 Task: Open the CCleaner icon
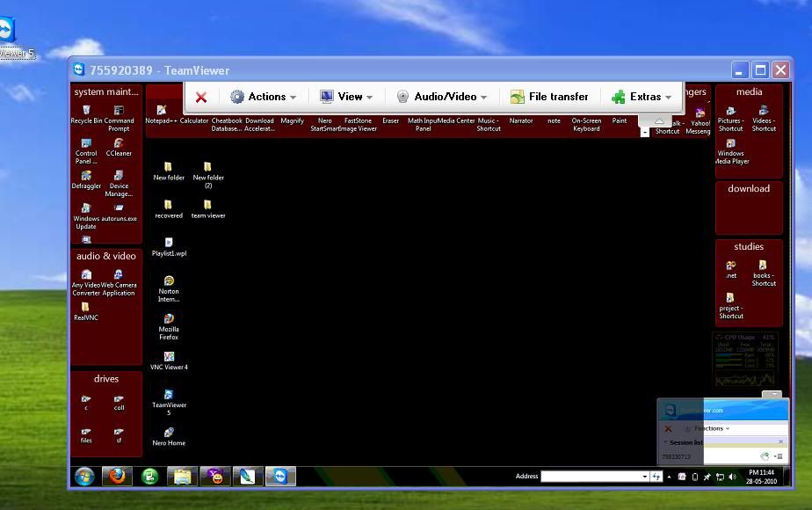click(119, 144)
